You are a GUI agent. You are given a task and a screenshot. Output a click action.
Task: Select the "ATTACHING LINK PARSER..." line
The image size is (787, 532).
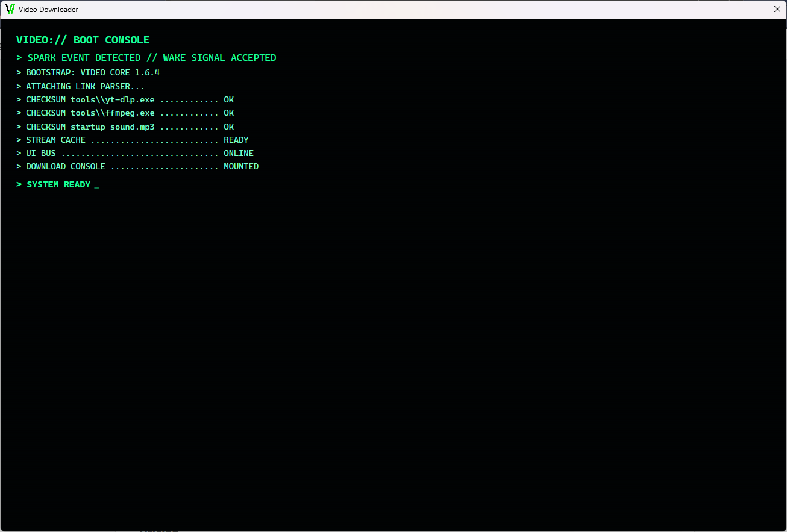80,86
